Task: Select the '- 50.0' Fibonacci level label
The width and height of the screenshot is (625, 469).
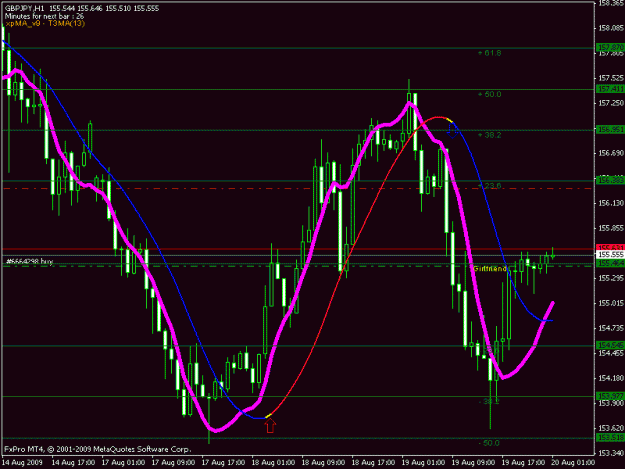Action: click(x=489, y=443)
